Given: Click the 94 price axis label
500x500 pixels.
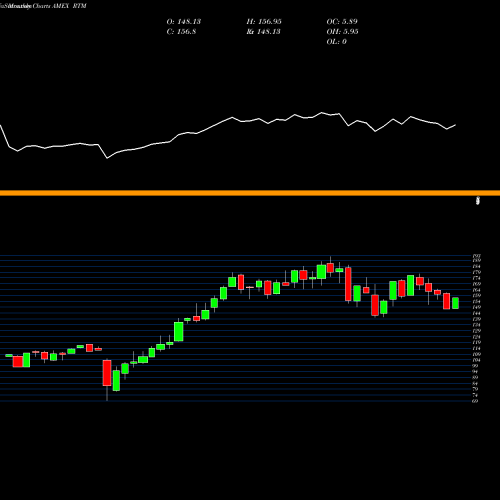Looking at the screenshot, I should [x=476, y=372].
